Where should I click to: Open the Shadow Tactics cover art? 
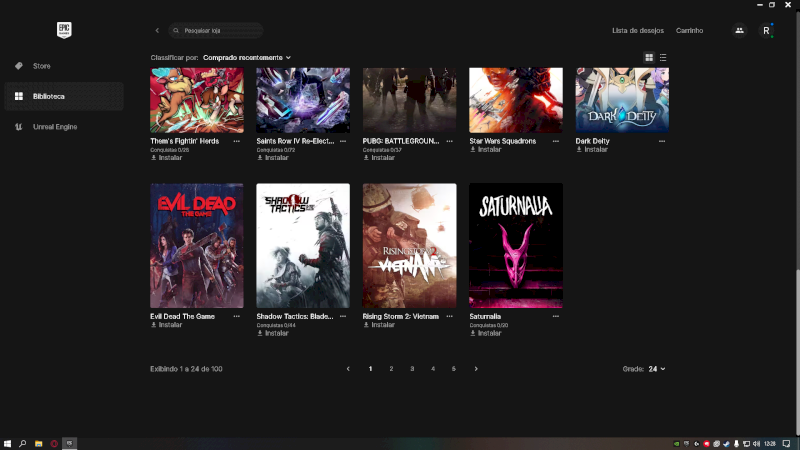303,245
